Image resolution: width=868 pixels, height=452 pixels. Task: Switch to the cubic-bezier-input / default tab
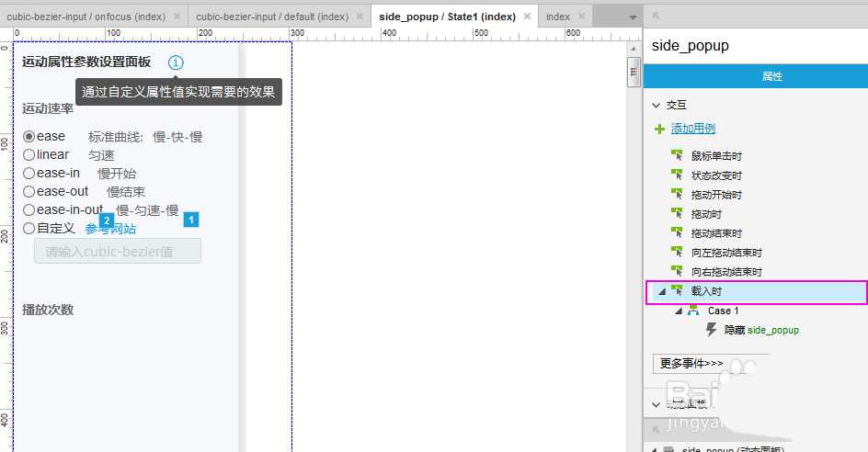coord(272,17)
